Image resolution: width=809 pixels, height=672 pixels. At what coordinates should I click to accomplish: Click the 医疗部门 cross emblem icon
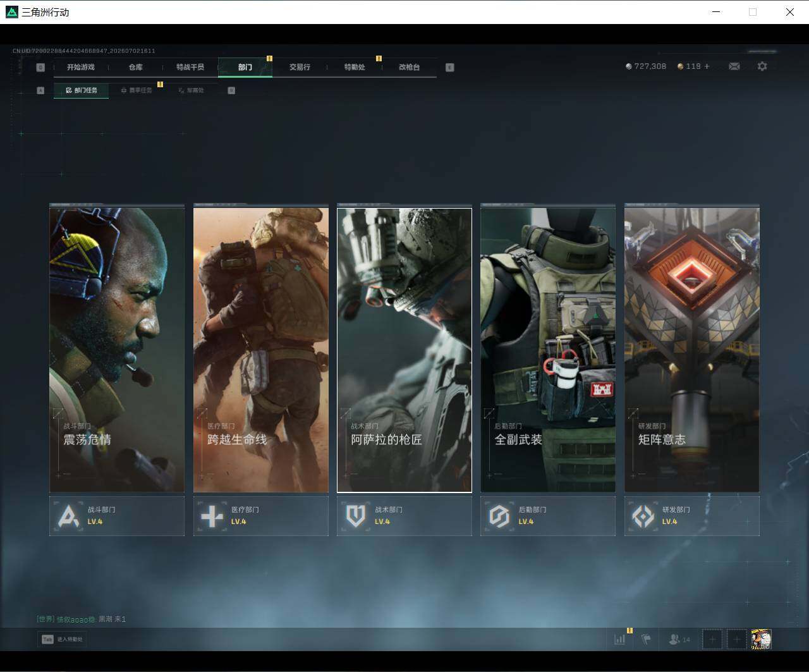click(x=212, y=516)
